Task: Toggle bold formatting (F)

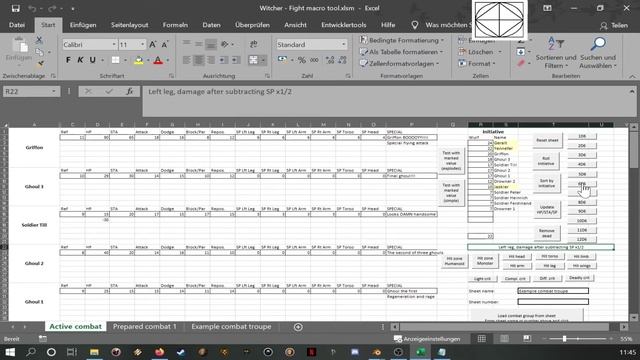Action: click(x=68, y=60)
